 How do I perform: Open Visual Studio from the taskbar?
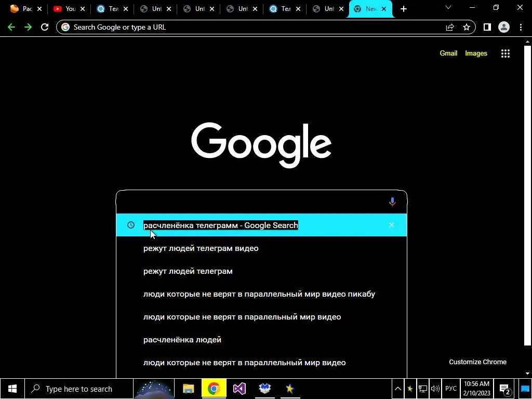pyautogui.click(x=239, y=389)
